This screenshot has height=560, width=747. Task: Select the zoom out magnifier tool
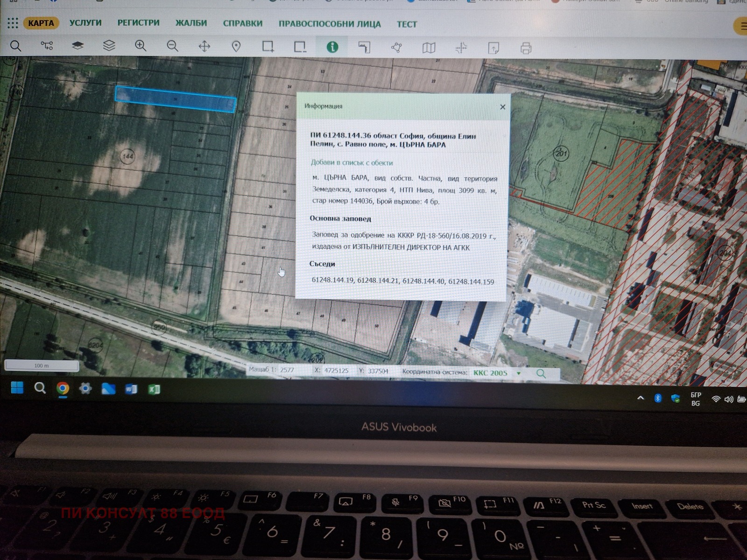pos(172,46)
